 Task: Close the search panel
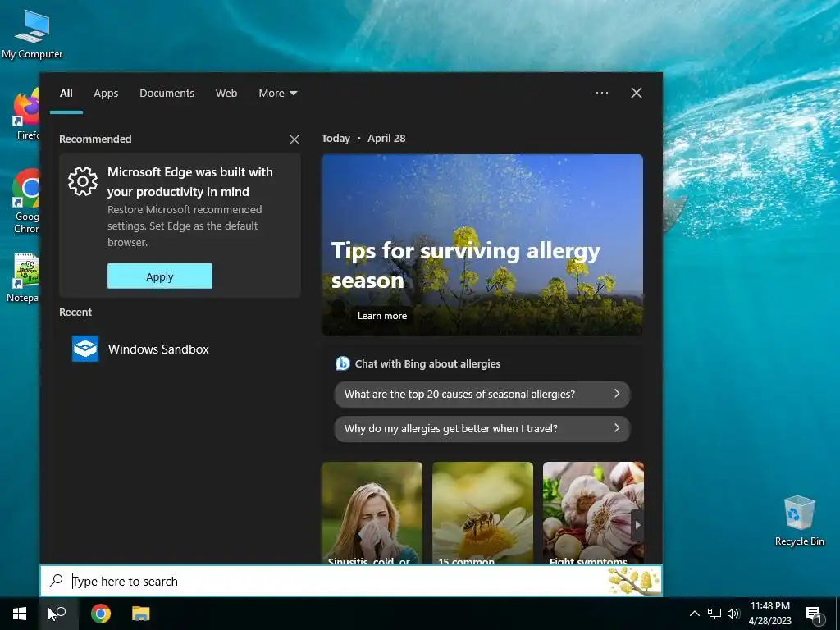pyautogui.click(x=637, y=93)
